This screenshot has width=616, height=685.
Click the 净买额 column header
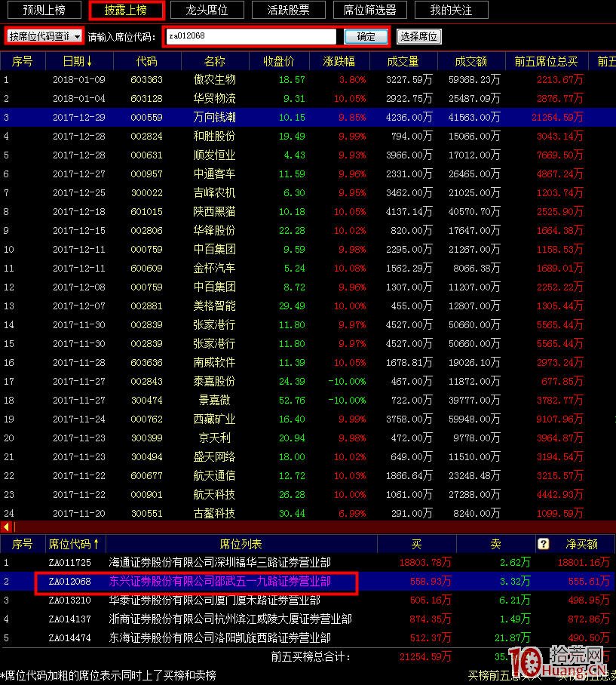581,544
